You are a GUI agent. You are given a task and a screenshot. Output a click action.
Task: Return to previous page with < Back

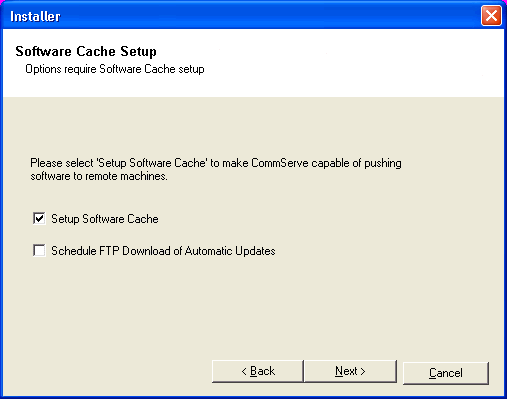click(x=258, y=371)
